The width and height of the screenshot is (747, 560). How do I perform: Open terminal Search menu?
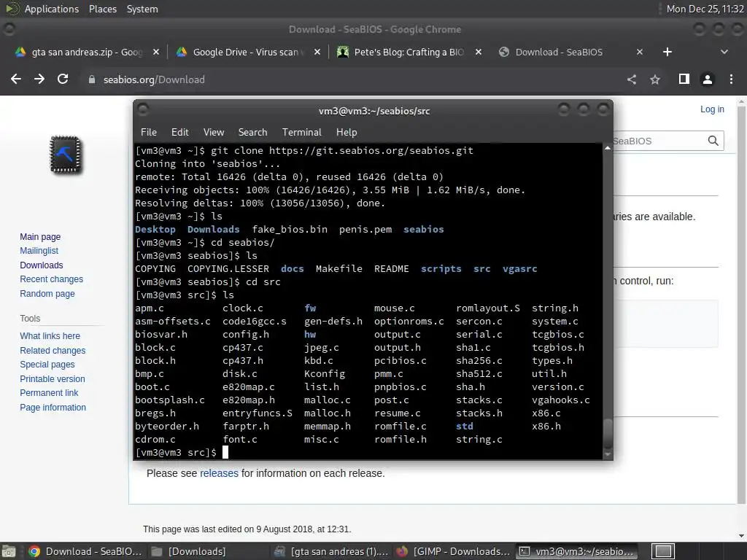point(252,133)
